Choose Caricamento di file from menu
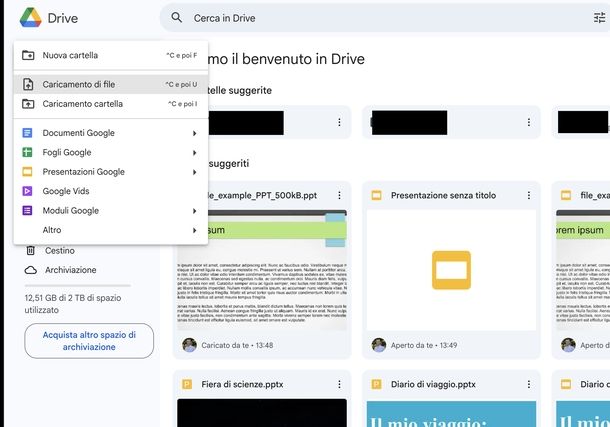Image resolution: width=610 pixels, height=427 pixels. coord(111,84)
